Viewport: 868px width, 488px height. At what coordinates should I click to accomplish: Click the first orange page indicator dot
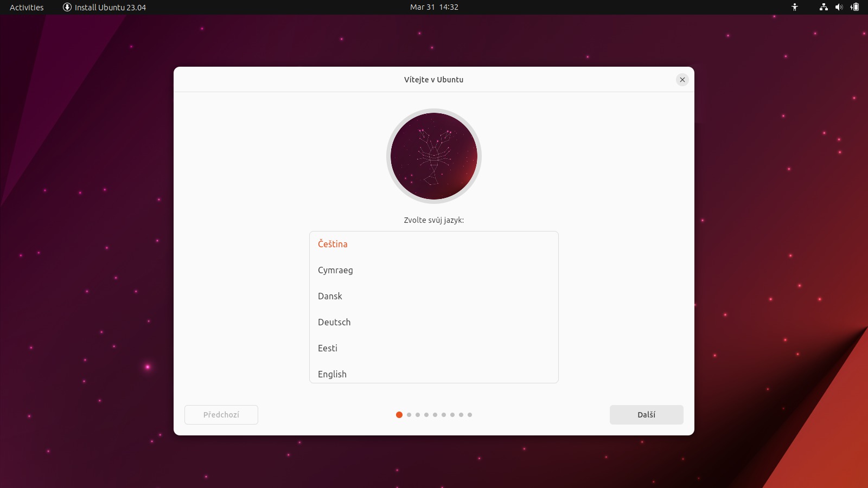[x=399, y=415]
